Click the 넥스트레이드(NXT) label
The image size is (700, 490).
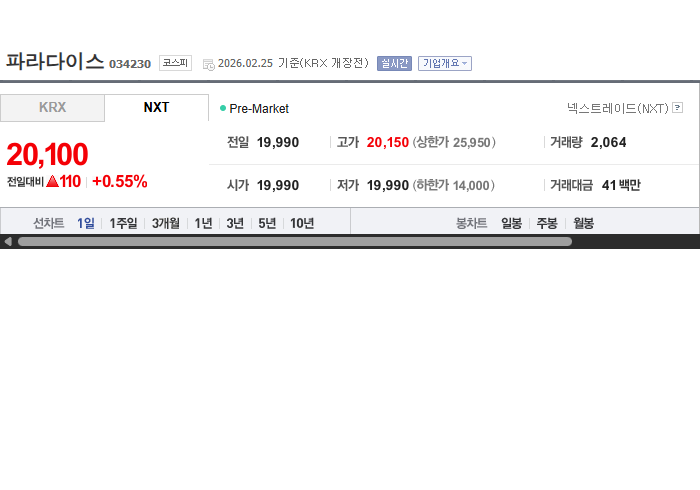[x=618, y=108]
